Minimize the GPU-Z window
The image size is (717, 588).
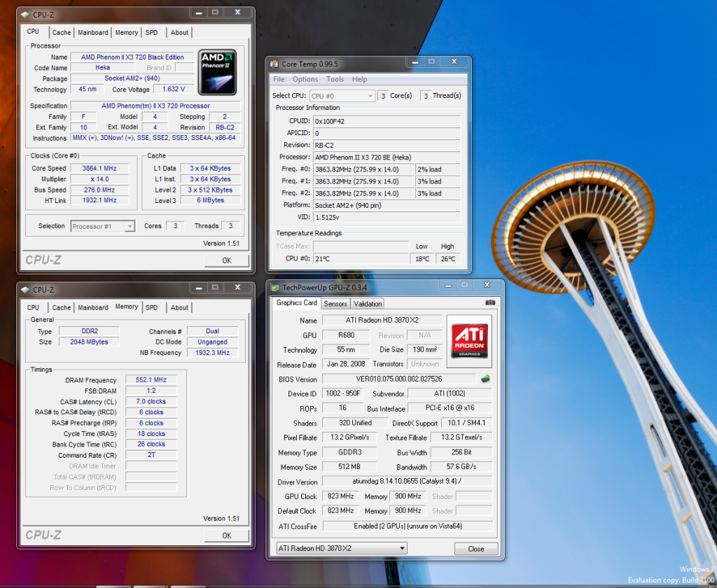[448, 286]
